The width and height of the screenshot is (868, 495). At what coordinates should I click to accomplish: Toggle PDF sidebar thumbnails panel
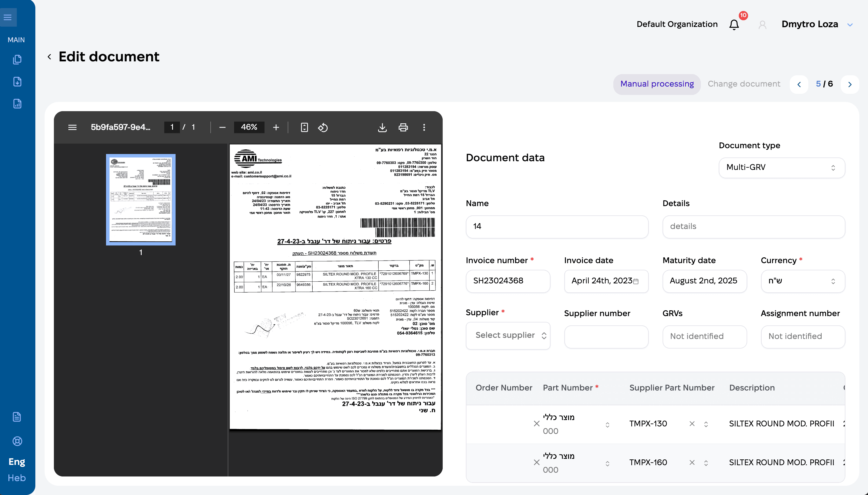click(x=72, y=127)
